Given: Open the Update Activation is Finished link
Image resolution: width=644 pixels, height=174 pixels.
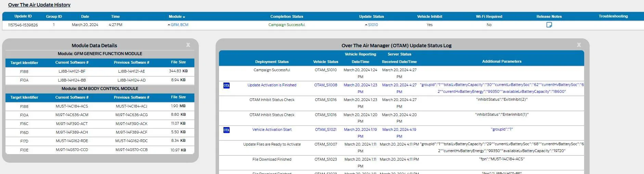Looking at the screenshot, I should (272, 85).
